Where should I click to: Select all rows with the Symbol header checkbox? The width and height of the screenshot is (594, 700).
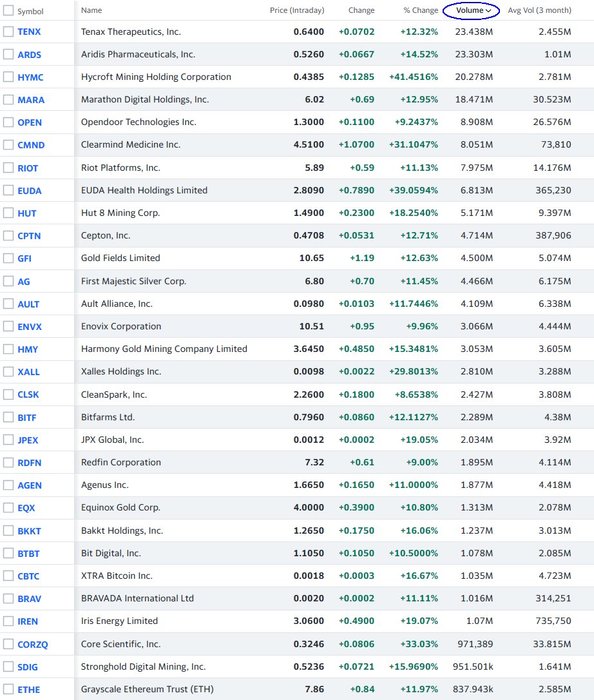(8, 10)
